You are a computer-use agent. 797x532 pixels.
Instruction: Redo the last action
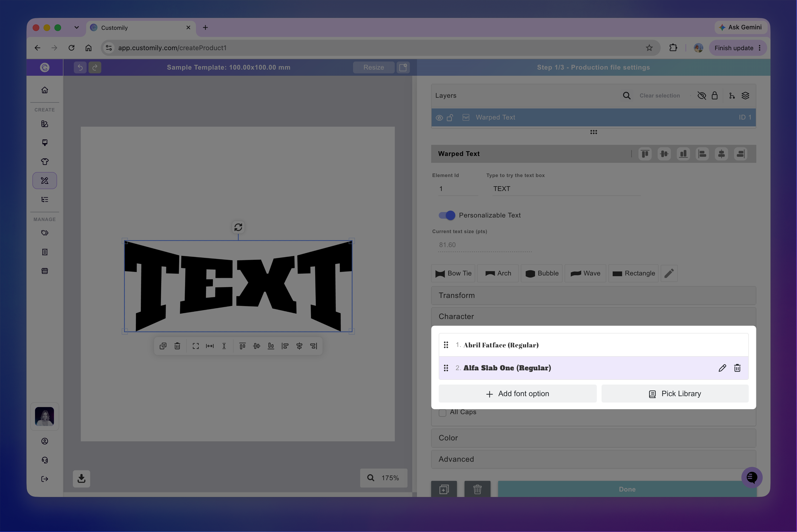pyautogui.click(x=95, y=67)
